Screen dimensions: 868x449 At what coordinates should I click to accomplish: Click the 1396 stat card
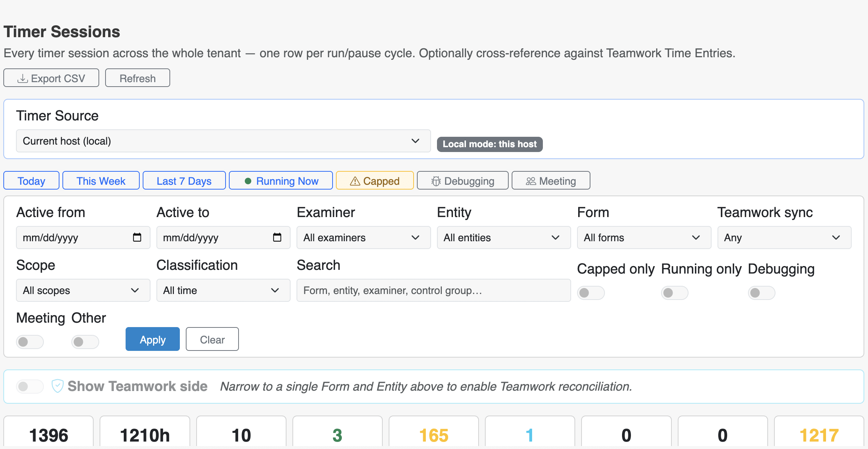49,432
